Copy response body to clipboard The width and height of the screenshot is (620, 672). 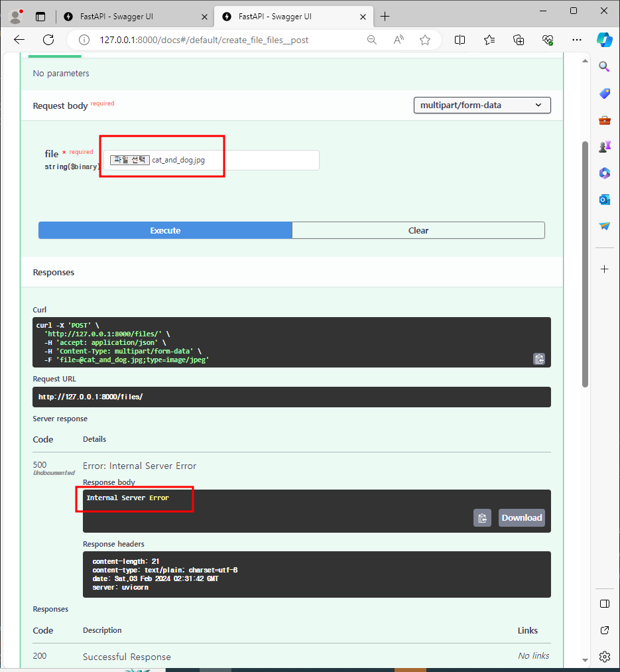pos(482,517)
